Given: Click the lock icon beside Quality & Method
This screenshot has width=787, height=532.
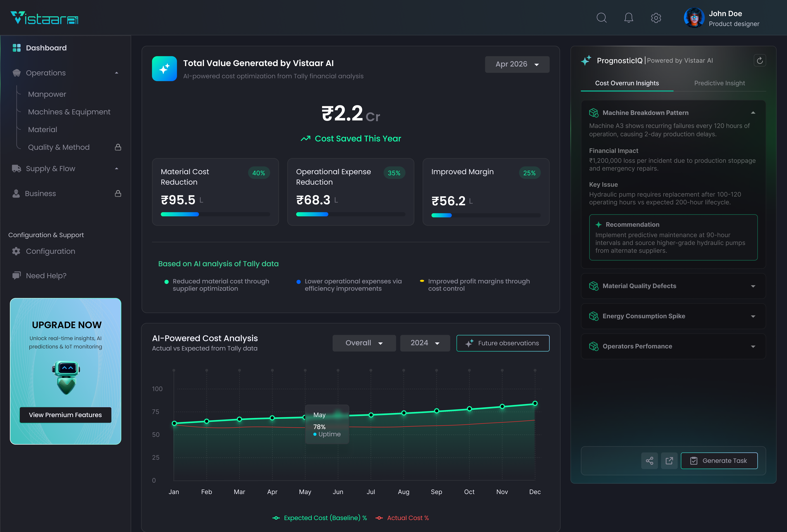Looking at the screenshot, I should click(x=118, y=147).
